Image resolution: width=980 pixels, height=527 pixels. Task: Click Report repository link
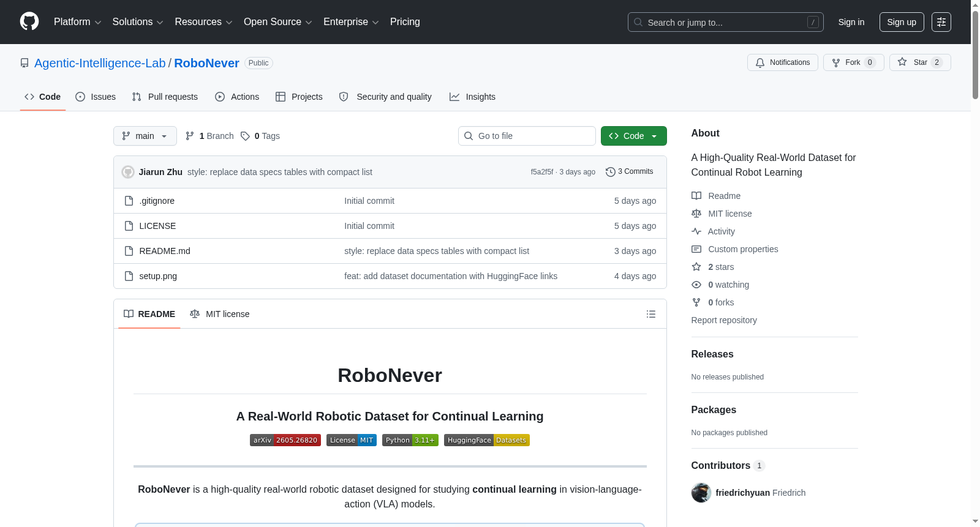coord(724,320)
